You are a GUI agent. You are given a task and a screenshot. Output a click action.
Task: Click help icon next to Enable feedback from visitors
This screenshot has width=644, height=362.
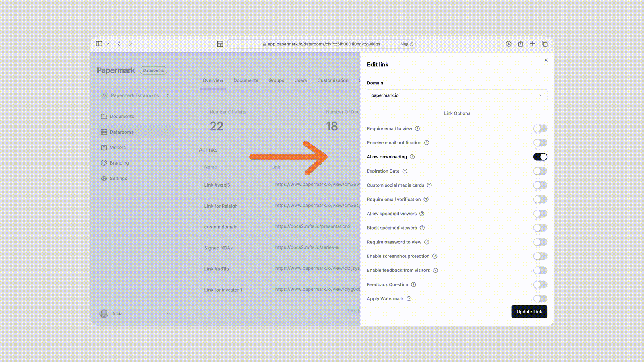click(436, 270)
